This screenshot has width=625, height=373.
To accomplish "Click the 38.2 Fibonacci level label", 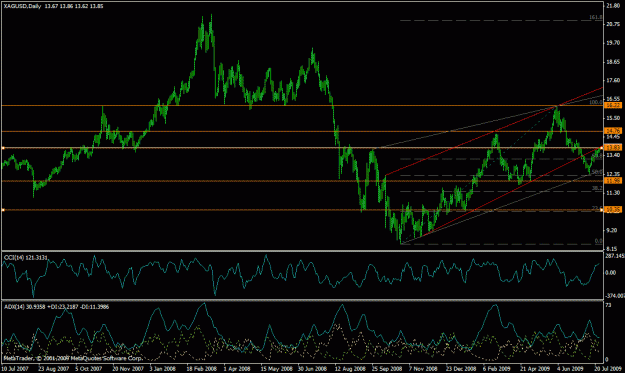I will 597,188.
